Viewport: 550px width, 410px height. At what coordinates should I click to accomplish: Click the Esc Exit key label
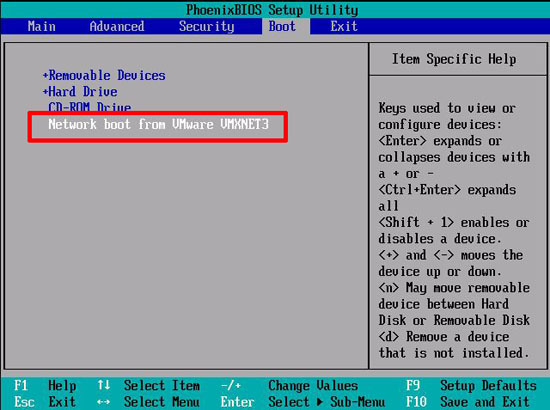[x=45, y=402]
